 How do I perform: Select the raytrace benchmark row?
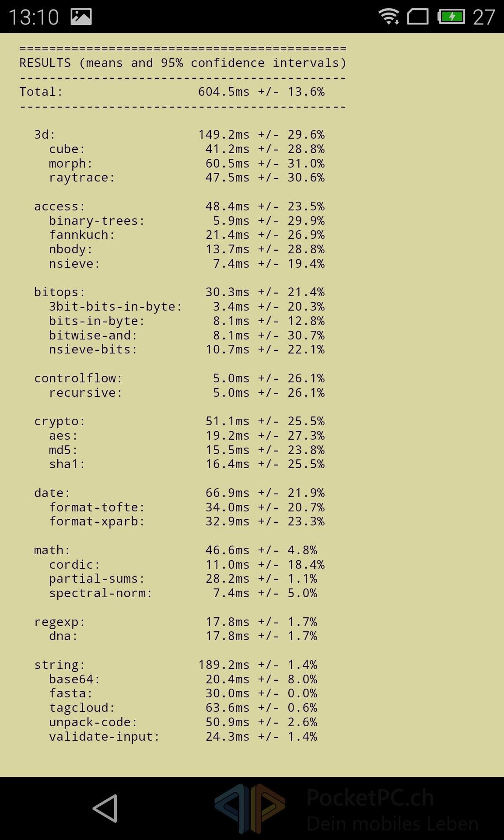coord(187,178)
